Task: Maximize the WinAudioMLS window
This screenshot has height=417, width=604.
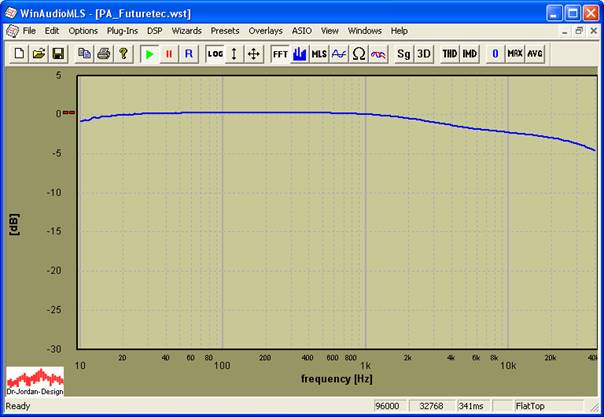Action: point(572,13)
